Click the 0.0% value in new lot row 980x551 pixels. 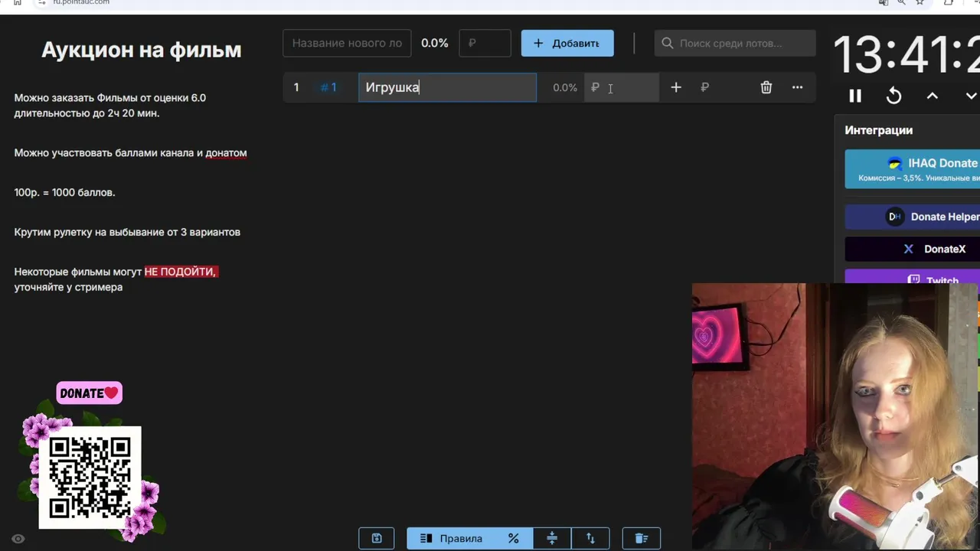[x=435, y=44]
